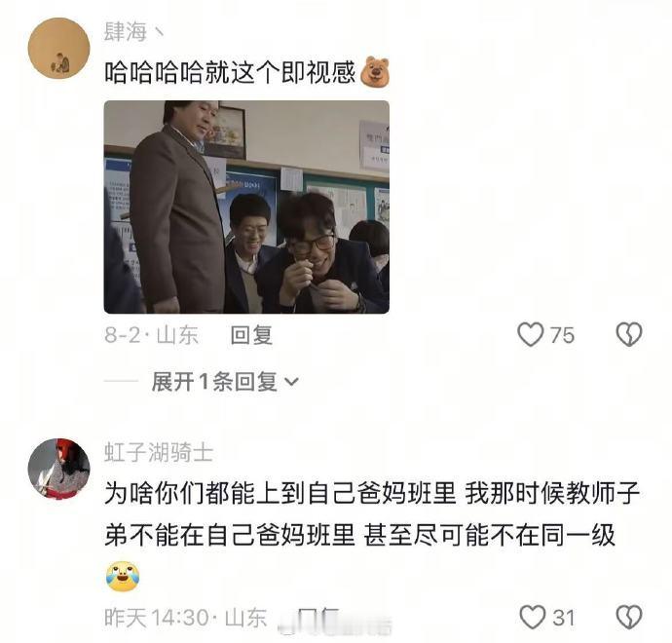View the classroom image in 肆海's comment
Image resolution: width=672 pixels, height=643 pixels.
[x=246, y=208]
